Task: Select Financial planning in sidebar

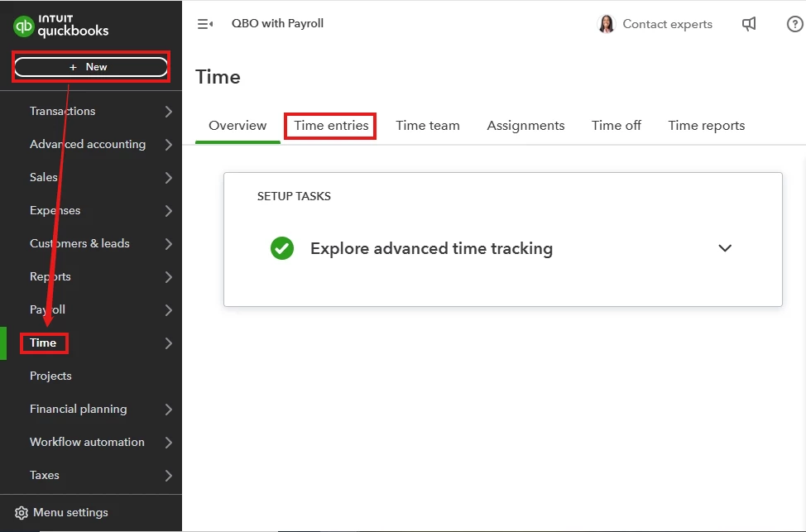Action: [78, 410]
